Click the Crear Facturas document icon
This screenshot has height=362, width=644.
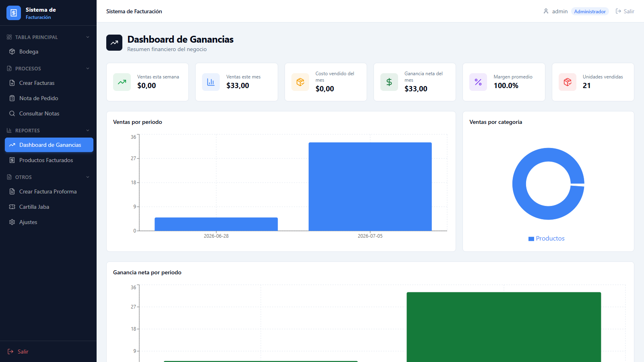[12, 83]
